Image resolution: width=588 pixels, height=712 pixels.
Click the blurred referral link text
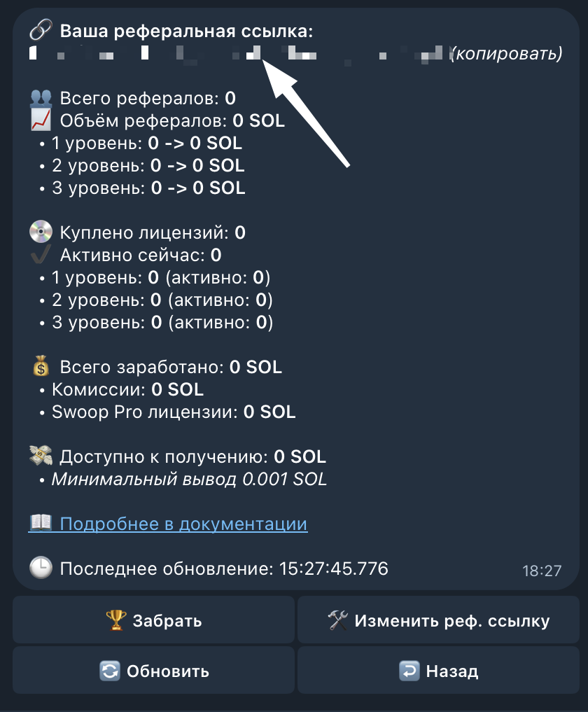coord(236,54)
